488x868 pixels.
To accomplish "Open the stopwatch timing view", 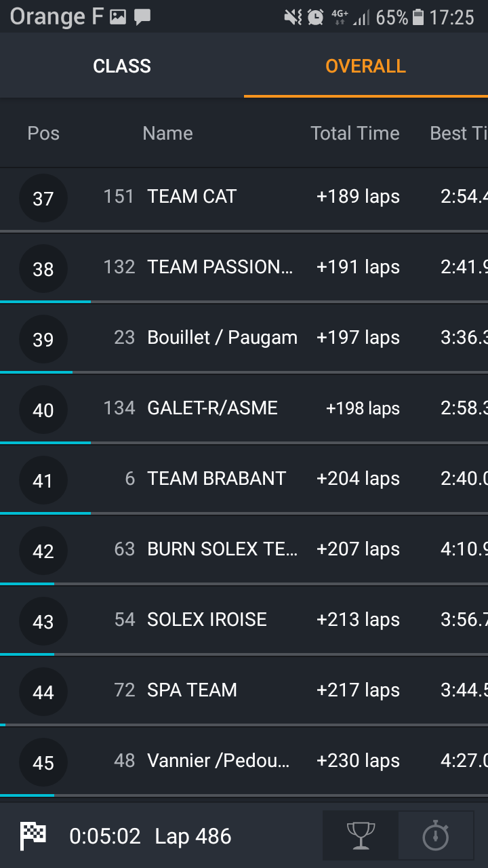I will (435, 835).
